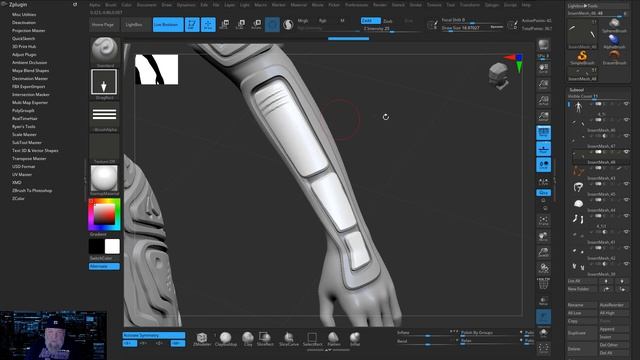Expand Multi Map Exporter sub-palette
The height and width of the screenshot is (360, 640).
30,102
